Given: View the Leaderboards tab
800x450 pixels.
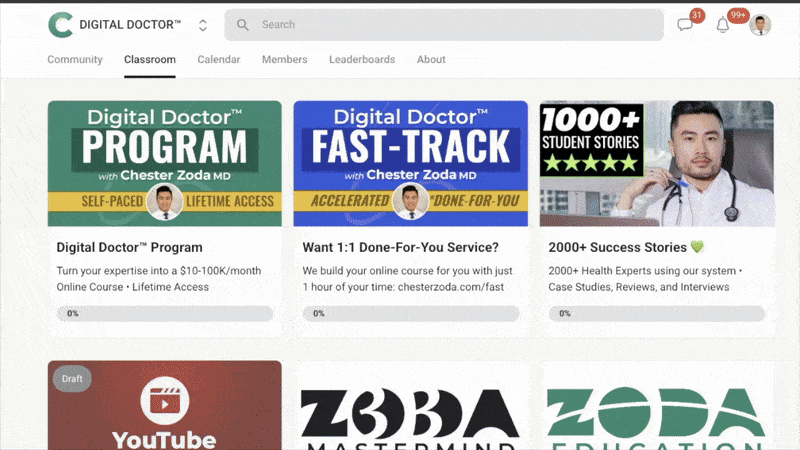Looking at the screenshot, I should point(362,59).
